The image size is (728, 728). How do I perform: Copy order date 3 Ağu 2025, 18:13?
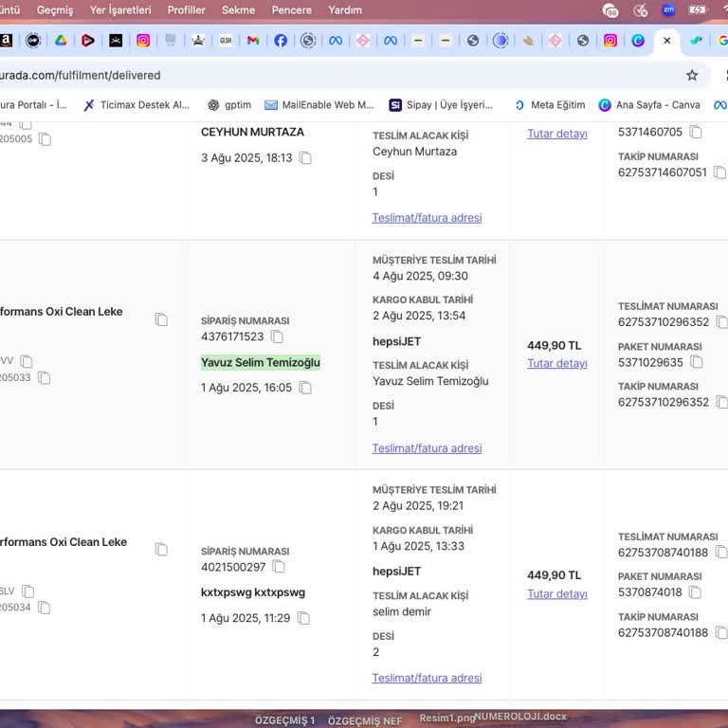click(305, 158)
